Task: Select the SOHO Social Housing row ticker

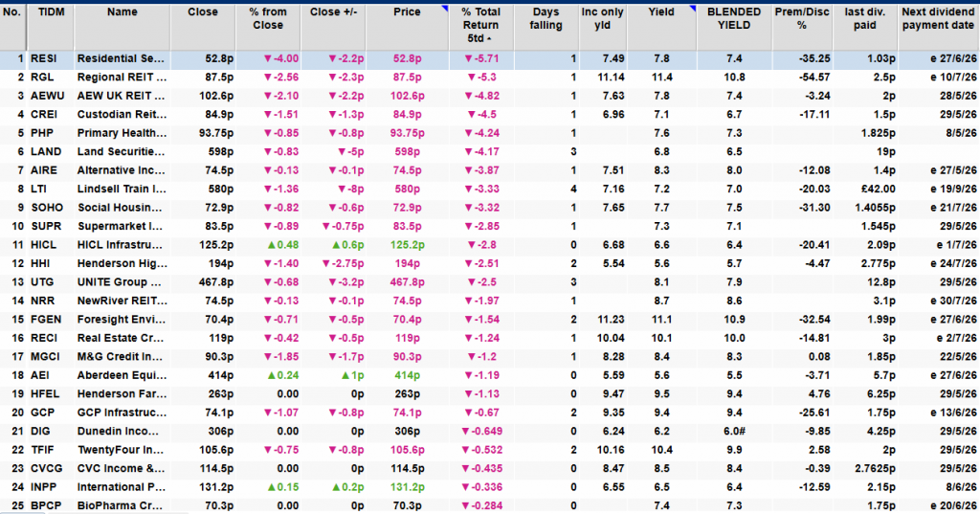Action: click(x=47, y=207)
